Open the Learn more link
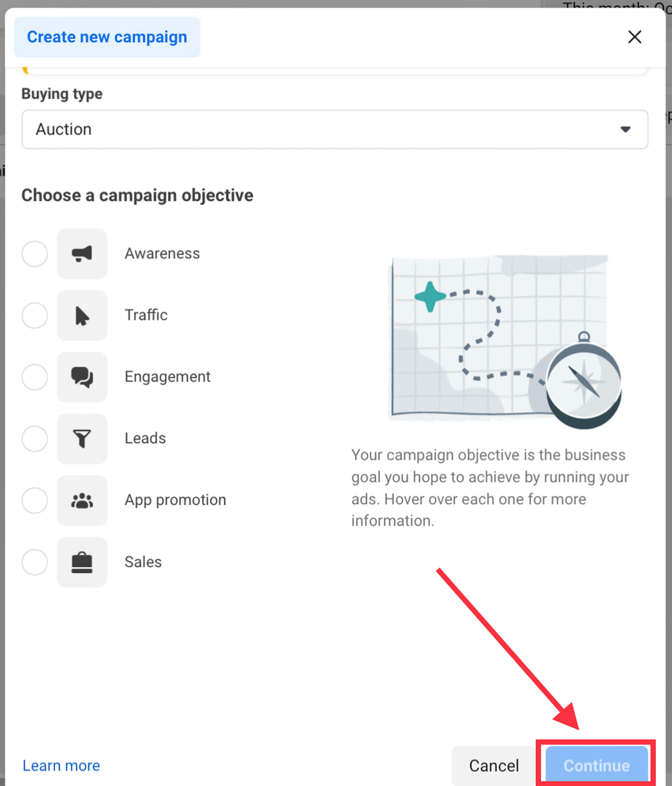The width and height of the screenshot is (672, 786). tap(61, 766)
